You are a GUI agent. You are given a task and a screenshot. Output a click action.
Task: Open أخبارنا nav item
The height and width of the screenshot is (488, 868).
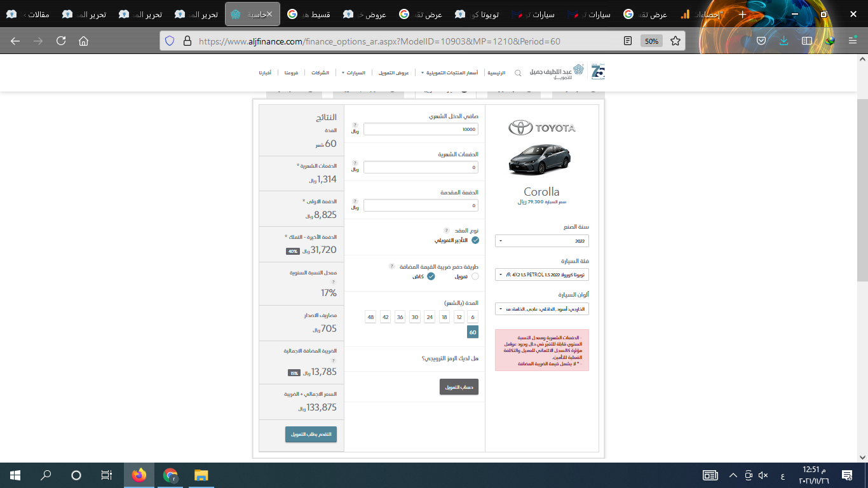(264, 73)
